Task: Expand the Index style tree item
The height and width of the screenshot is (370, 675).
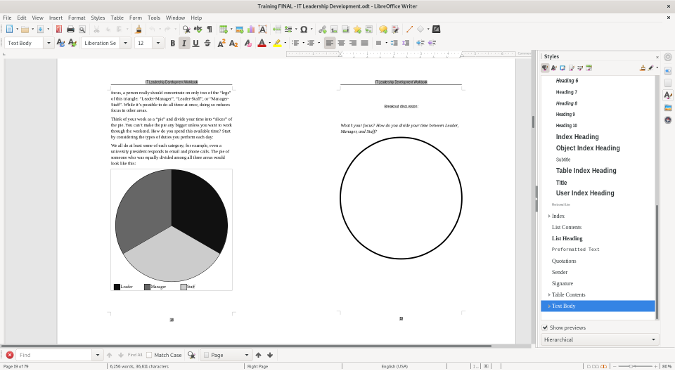Action: tap(549, 216)
